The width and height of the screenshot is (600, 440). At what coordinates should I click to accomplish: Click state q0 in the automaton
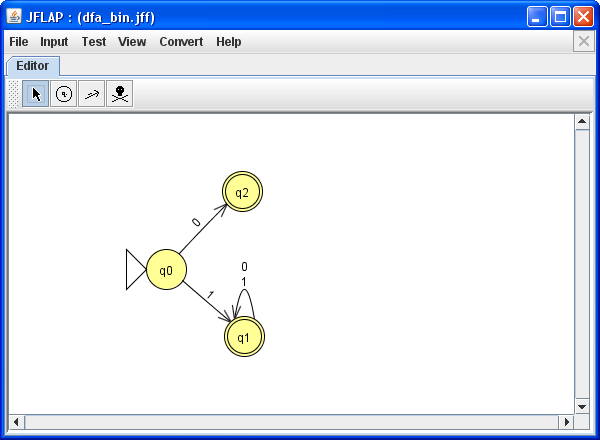point(167,270)
